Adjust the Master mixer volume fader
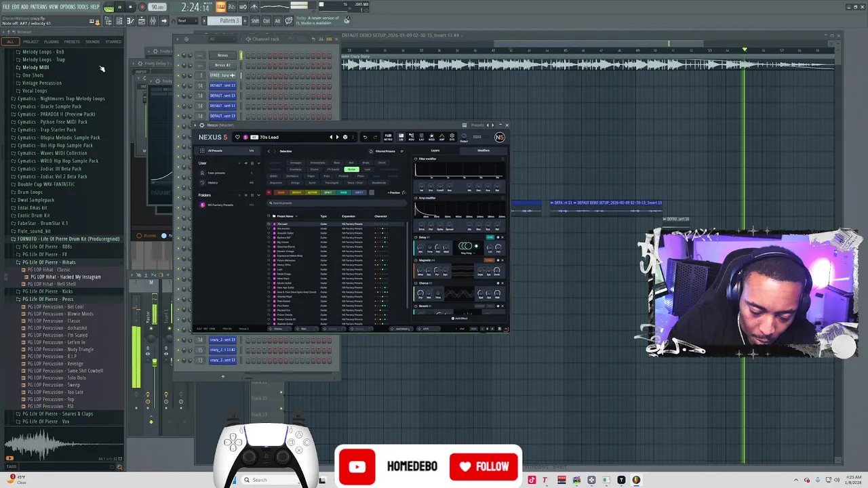This screenshot has height=488, width=868. point(155,362)
